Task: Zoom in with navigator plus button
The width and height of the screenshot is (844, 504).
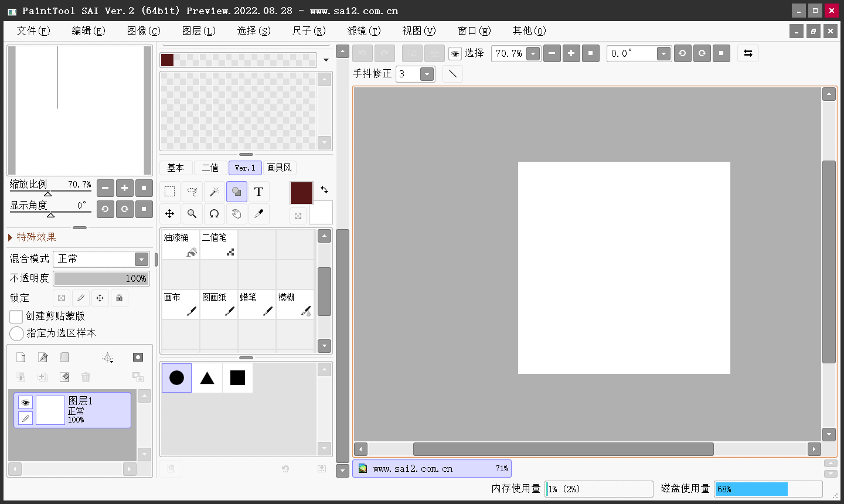Action: [x=124, y=188]
